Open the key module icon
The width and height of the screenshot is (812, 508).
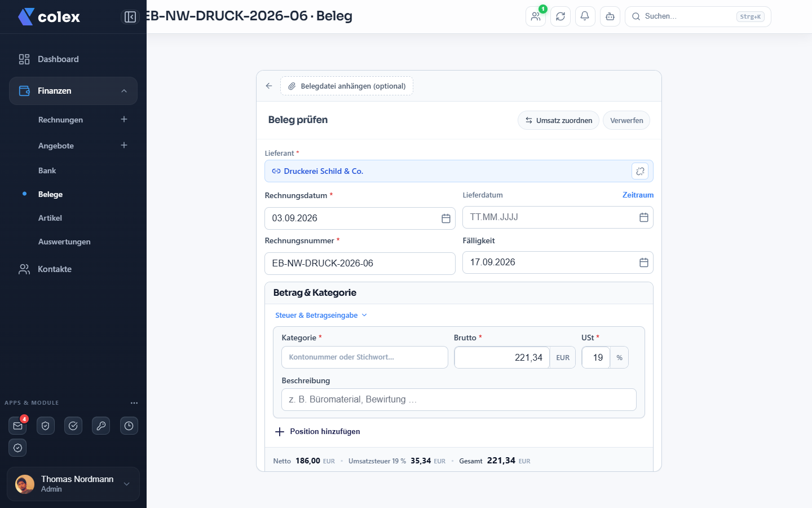(x=101, y=426)
